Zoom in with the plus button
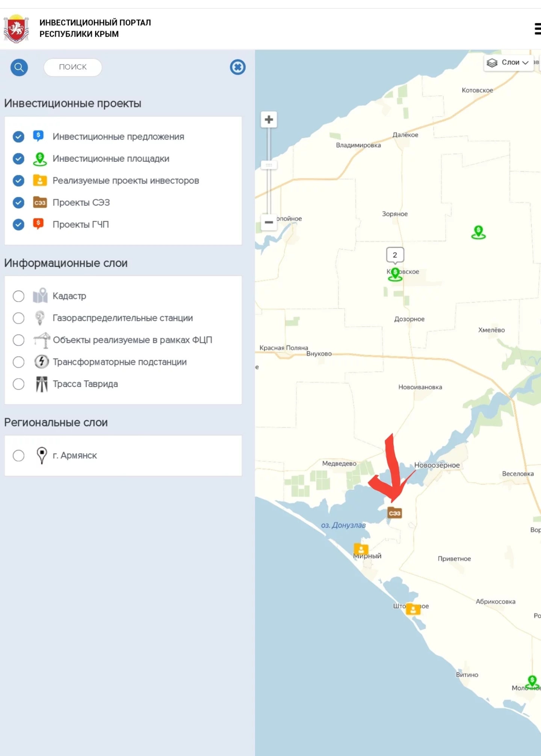This screenshot has width=541, height=756. (269, 120)
